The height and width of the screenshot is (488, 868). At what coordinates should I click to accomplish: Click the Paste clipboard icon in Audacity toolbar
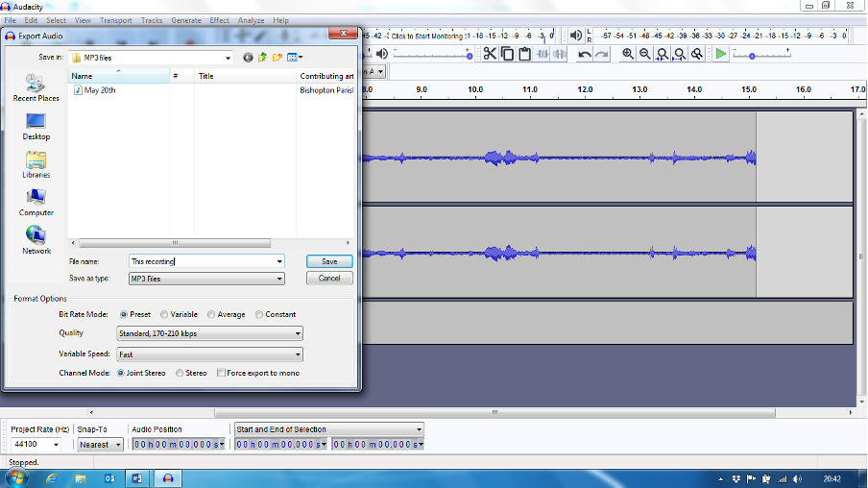click(x=525, y=54)
